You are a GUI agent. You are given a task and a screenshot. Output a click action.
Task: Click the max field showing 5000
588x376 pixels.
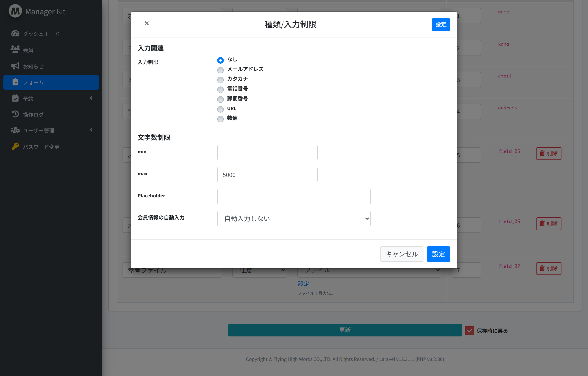pyautogui.click(x=267, y=175)
